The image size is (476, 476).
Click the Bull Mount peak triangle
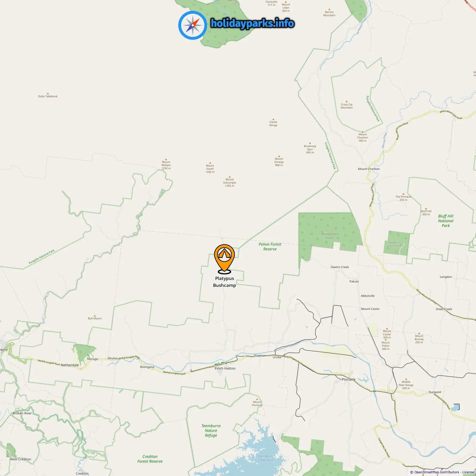(95, 316)
